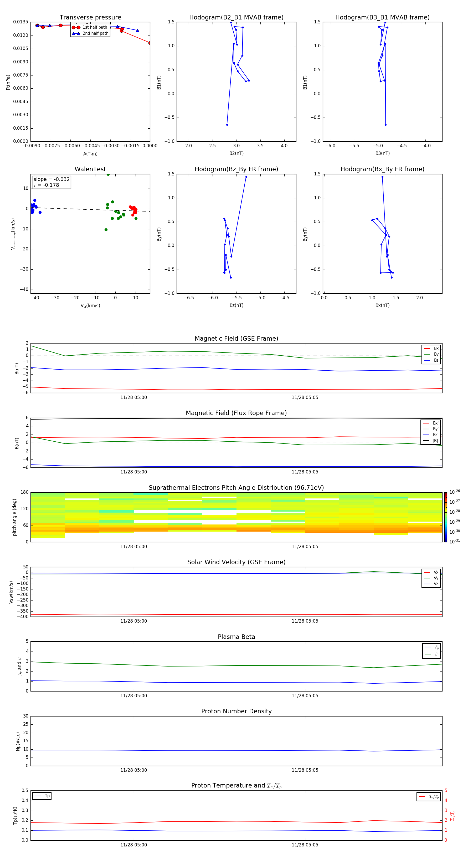Click the Magnetic Field (Flux Rope Frame) title
473x868 pixels.
tap(236, 413)
